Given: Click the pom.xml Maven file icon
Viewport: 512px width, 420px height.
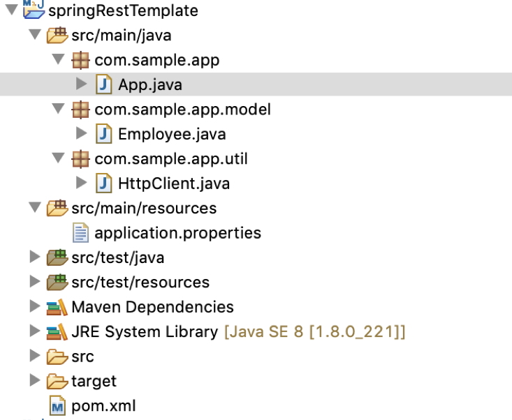Looking at the screenshot, I should pyautogui.click(x=57, y=406).
